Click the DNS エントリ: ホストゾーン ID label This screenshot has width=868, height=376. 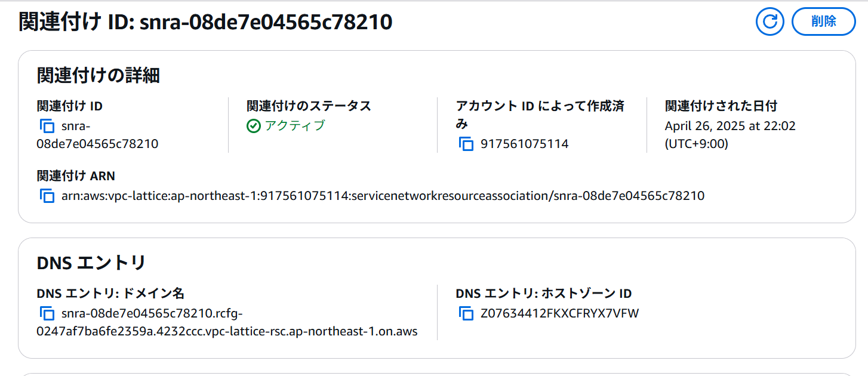click(x=544, y=294)
